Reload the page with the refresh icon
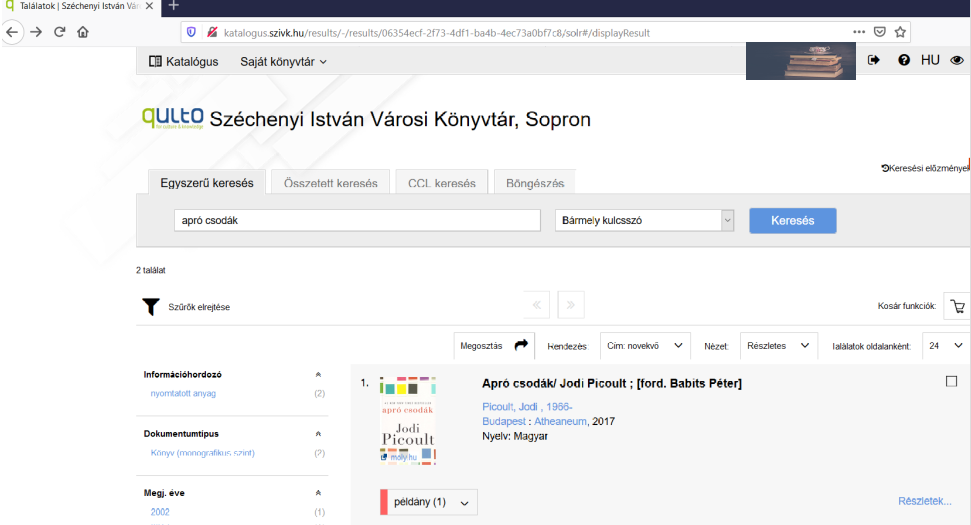Image resolution: width=971 pixels, height=525 pixels. coord(59,32)
